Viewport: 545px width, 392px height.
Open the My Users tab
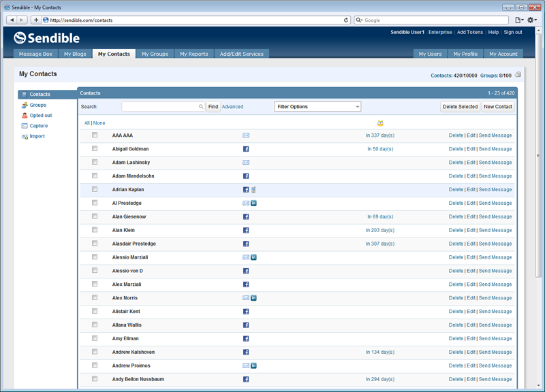point(430,54)
